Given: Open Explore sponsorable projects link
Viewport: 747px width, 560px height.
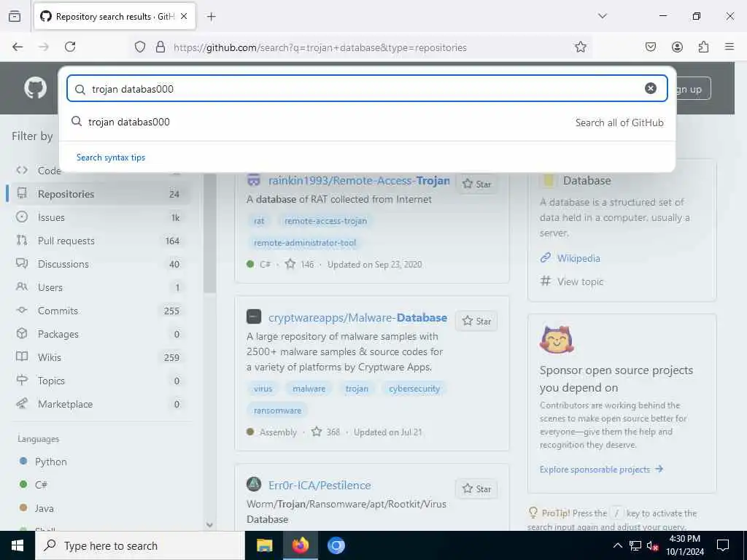Looking at the screenshot, I should tap(601, 469).
